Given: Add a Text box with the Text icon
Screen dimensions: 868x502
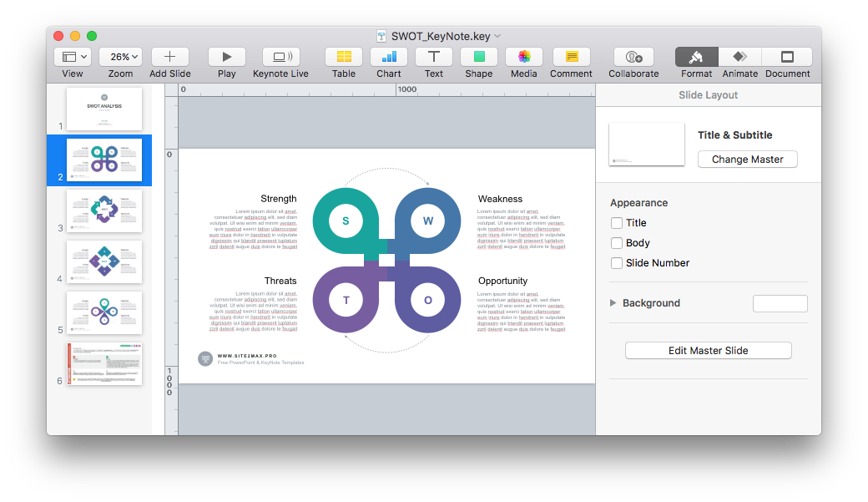Looking at the screenshot, I should point(433,57).
